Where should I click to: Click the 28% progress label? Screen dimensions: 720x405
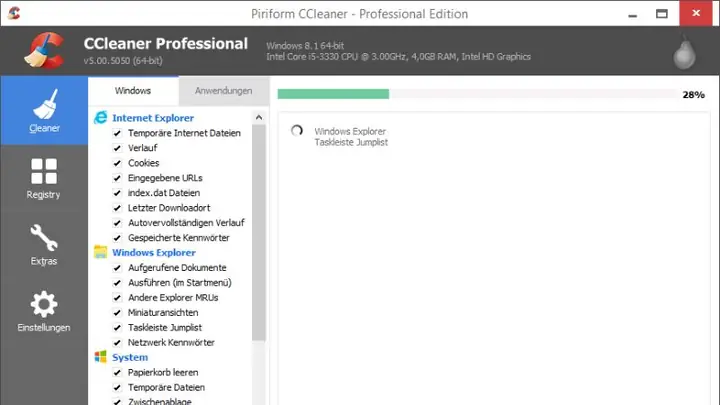[693, 95]
